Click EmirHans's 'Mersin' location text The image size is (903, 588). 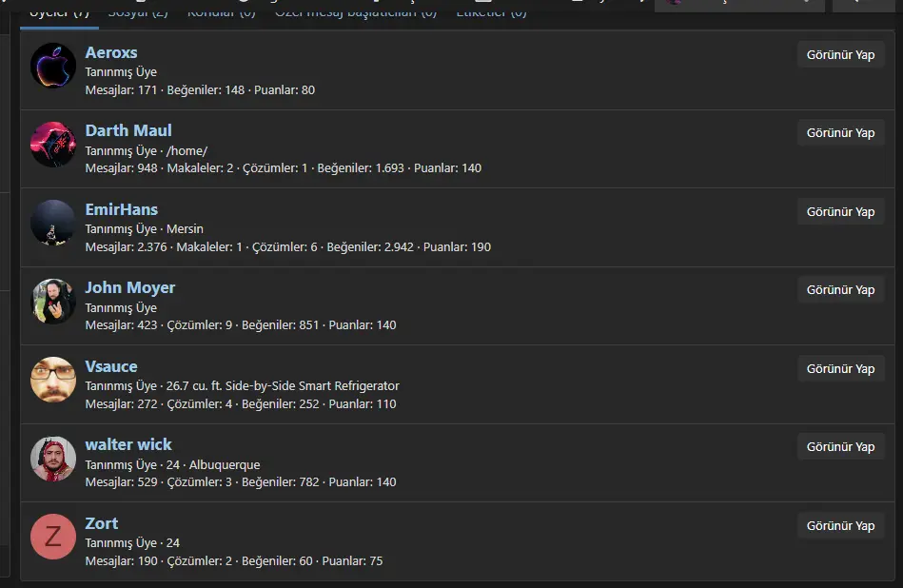coord(185,229)
